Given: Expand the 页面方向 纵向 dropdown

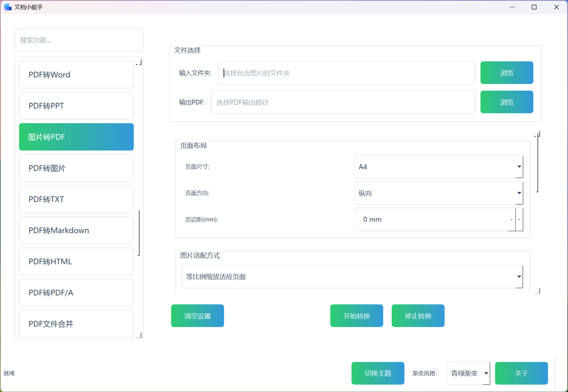Looking at the screenshot, I should pyautogui.click(x=439, y=193).
